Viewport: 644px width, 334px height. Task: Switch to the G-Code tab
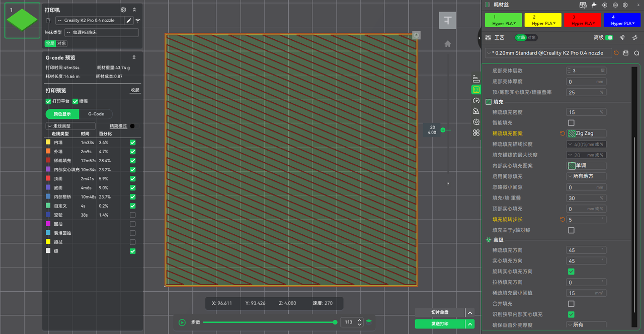(96, 114)
